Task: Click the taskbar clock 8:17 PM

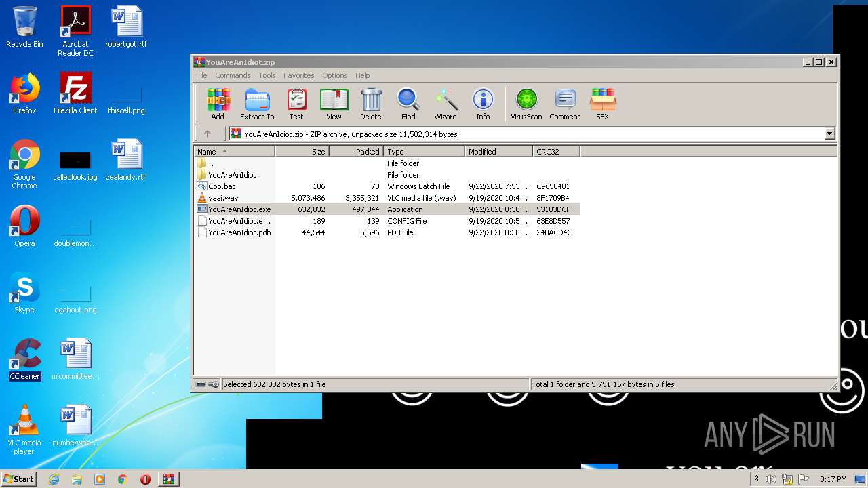Action: 833,479
